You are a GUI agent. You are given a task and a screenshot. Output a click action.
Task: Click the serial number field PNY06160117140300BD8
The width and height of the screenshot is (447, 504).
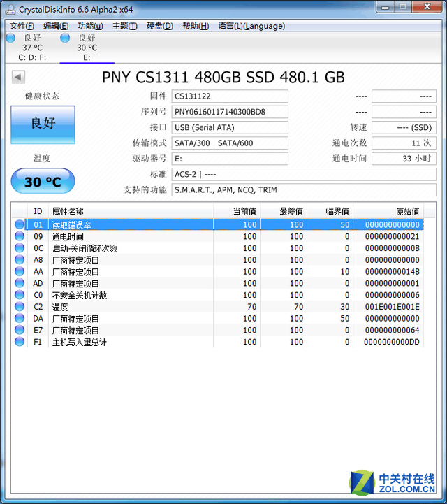coord(230,112)
